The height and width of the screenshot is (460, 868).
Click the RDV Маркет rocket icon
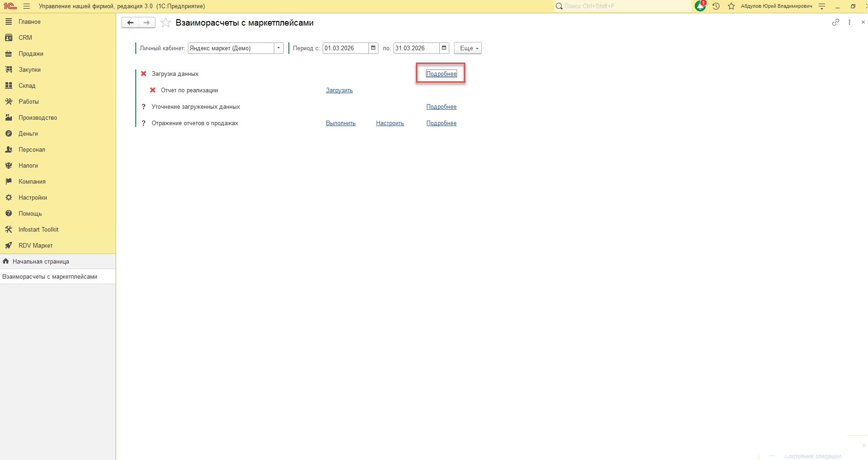coord(9,245)
